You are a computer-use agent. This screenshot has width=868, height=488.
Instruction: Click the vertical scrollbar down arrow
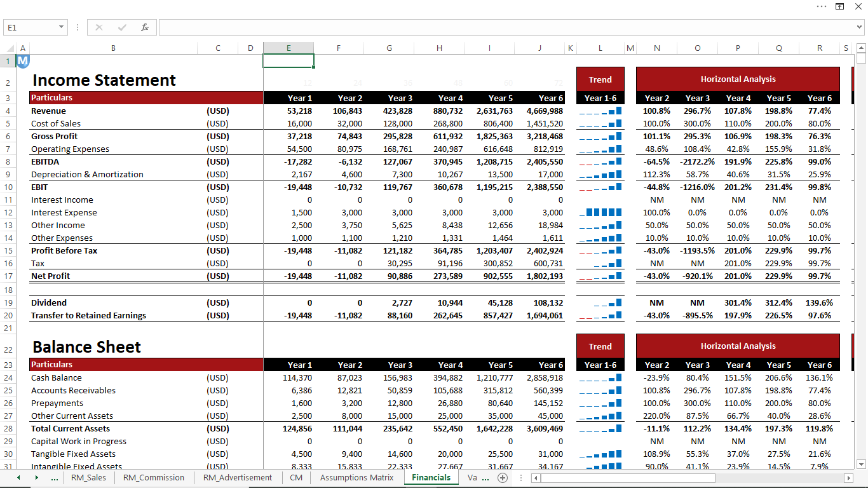click(x=861, y=464)
